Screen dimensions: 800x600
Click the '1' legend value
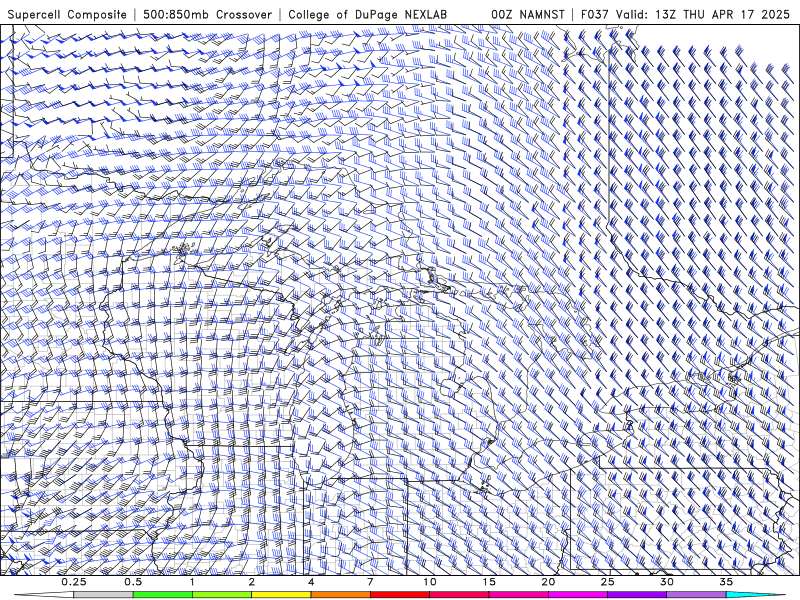click(192, 582)
